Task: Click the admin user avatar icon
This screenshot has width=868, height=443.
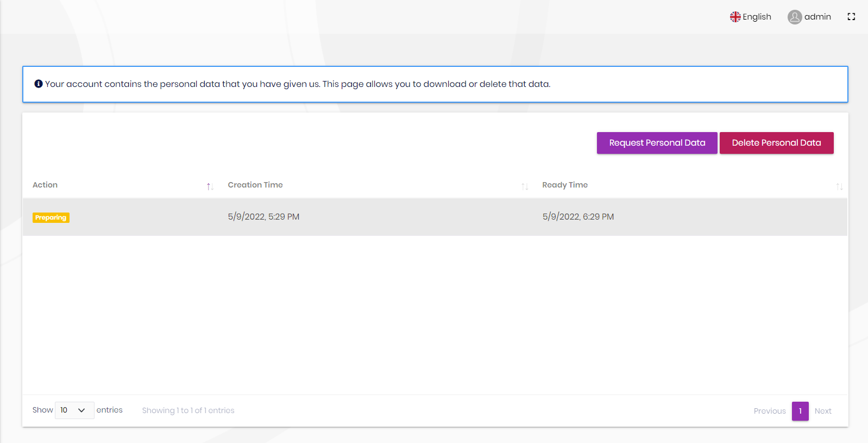Action: [795, 17]
